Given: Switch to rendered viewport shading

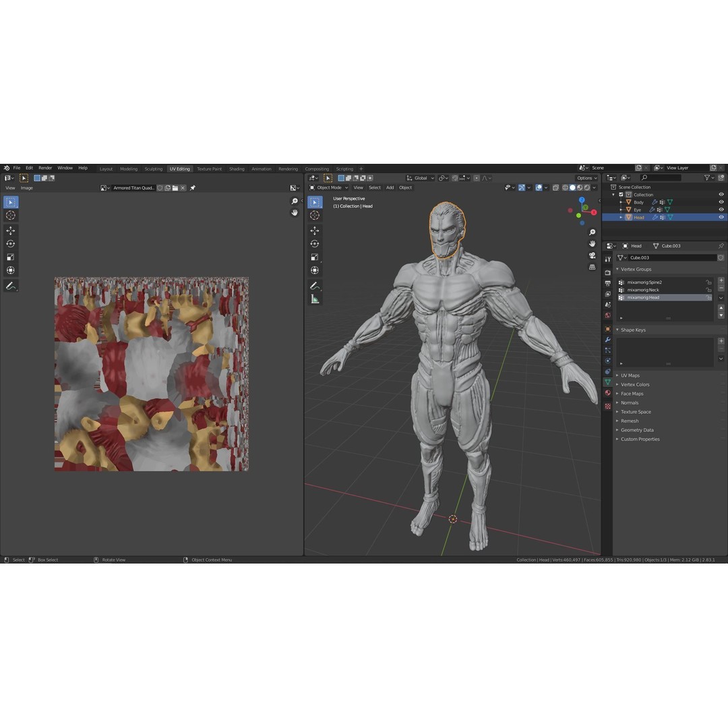Looking at the screenshot, I should coord(587,187).
